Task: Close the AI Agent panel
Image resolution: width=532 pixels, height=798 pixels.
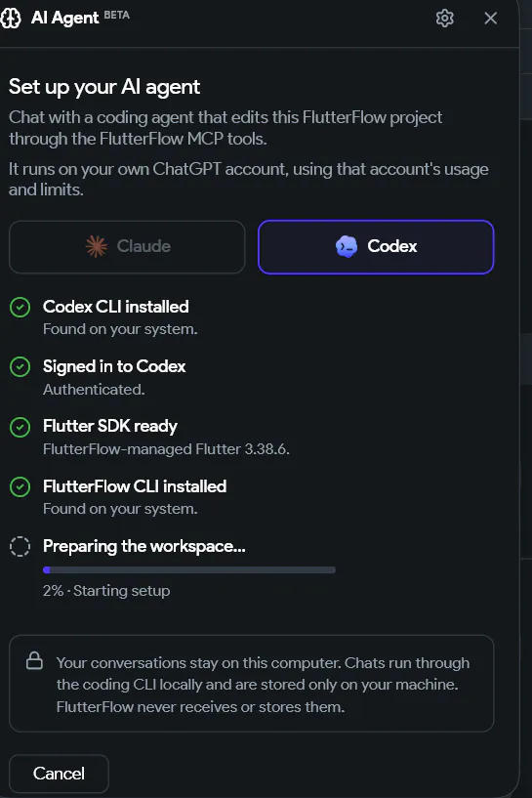Action: point(490,18)
